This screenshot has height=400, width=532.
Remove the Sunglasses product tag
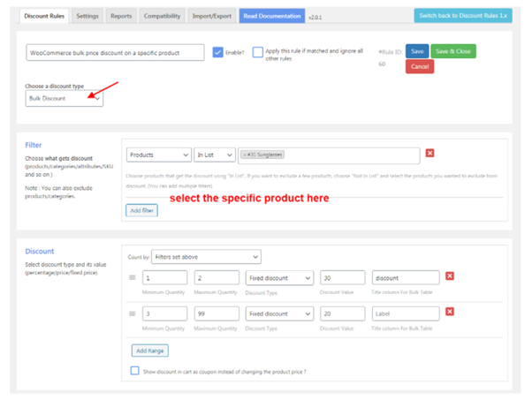click(x=245, y=155)
